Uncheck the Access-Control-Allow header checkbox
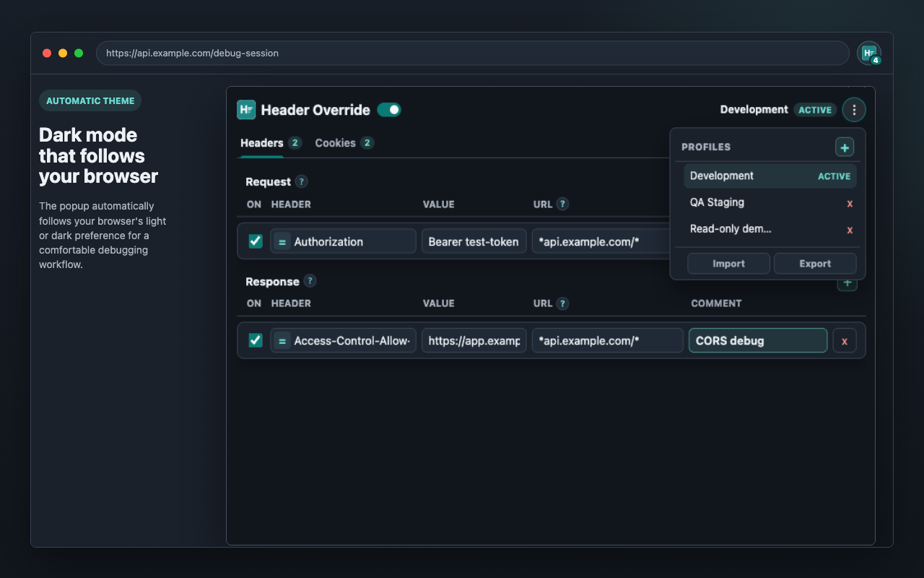Image resolution: width=924 pixels, height=578 pixels. (256, 340)
